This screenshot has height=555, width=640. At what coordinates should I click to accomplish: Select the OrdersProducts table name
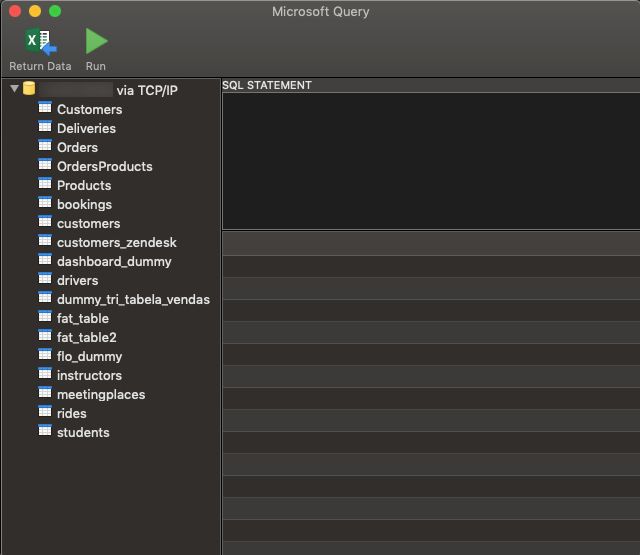pos(104,166)
